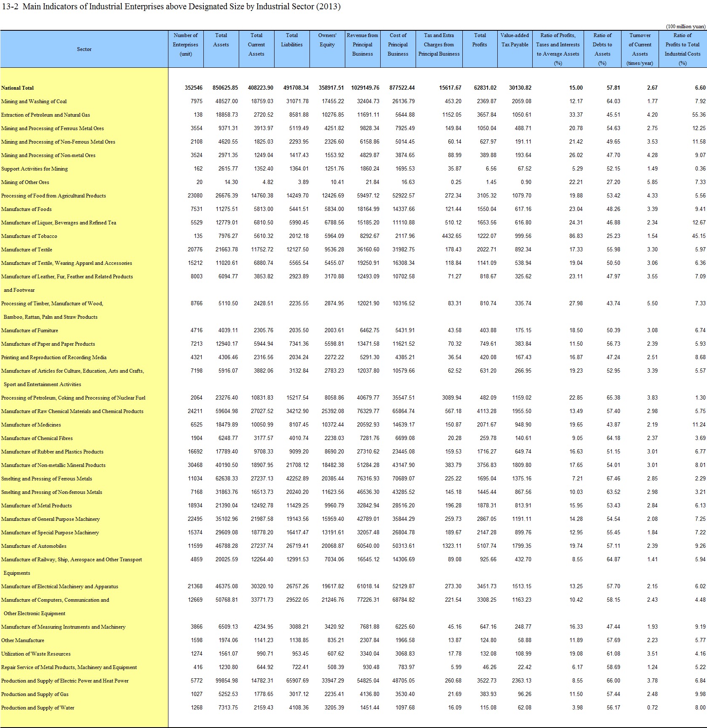Select 'Mining and Washing of Coal' row label

(34, 101)
